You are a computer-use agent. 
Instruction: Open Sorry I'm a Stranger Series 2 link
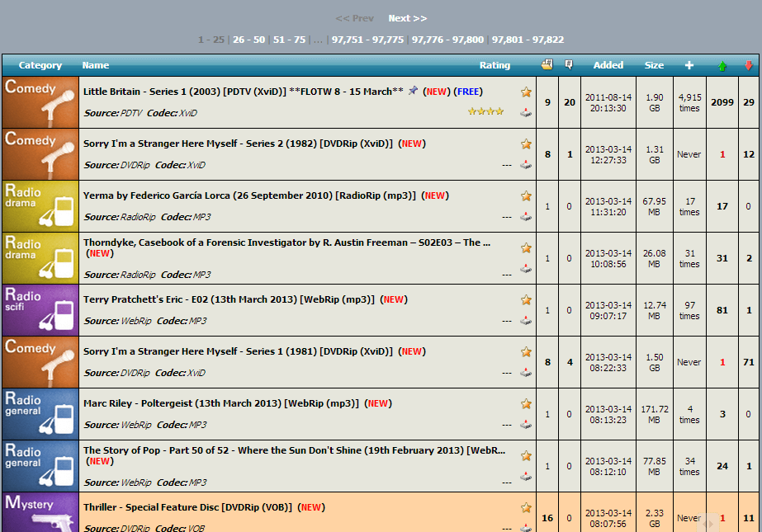coord(238,144)
